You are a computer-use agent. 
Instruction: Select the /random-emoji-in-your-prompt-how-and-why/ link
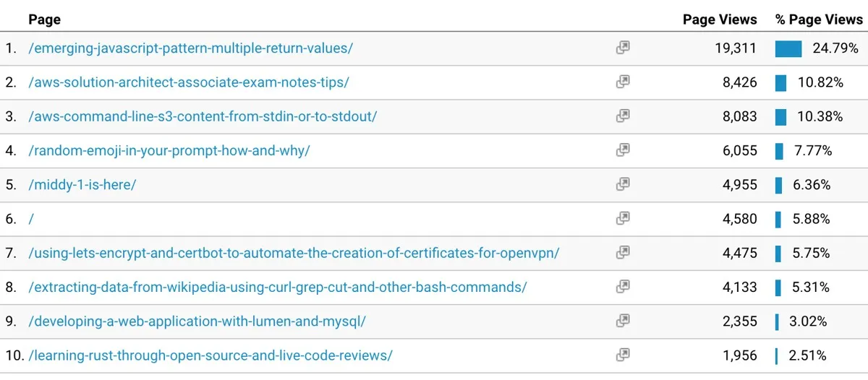tap(169, 151)
